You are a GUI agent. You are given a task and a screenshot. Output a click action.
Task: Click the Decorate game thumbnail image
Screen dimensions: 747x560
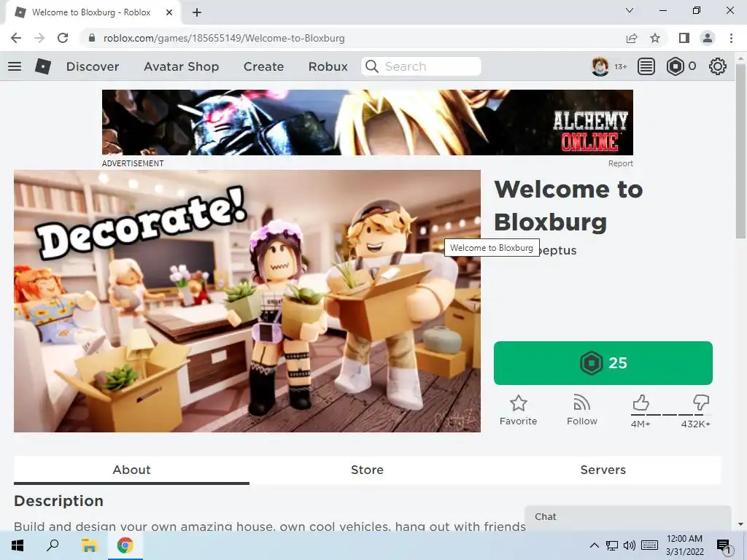[247, 301]
